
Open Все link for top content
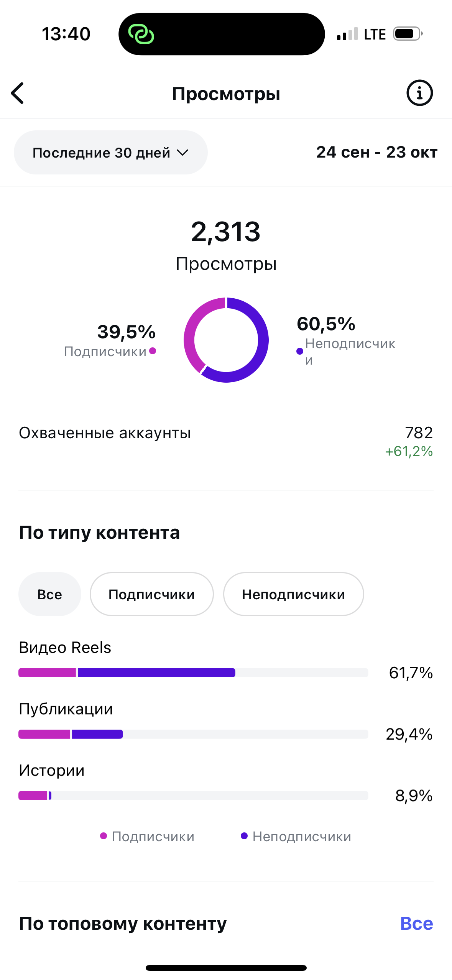(x=416, y=923)
